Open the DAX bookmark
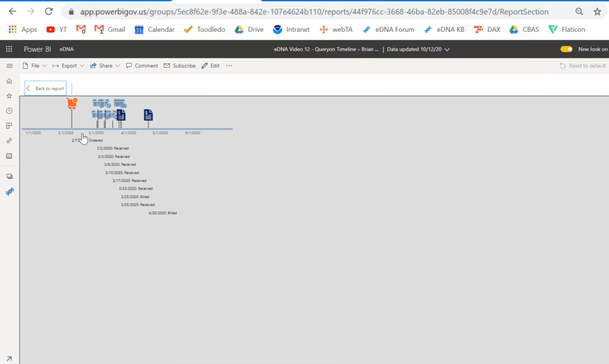Screen dimensions: 609x364 coord(487,30)
